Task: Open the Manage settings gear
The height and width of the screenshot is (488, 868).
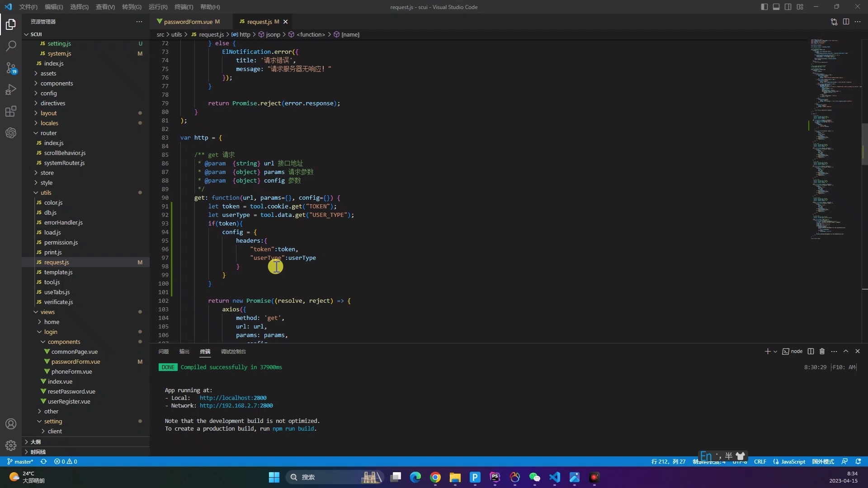Action: tap(11, 446)
